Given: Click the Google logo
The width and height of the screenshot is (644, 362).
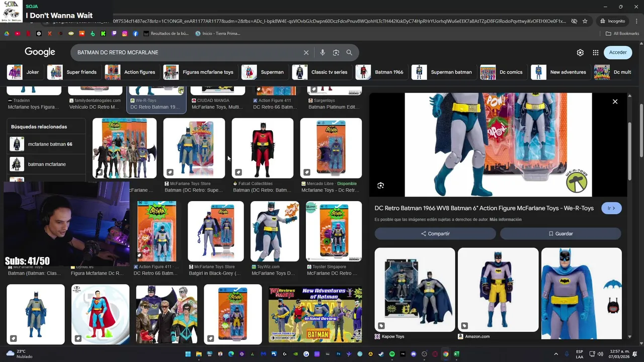Looking at the screenshot, I should point(40,52).
